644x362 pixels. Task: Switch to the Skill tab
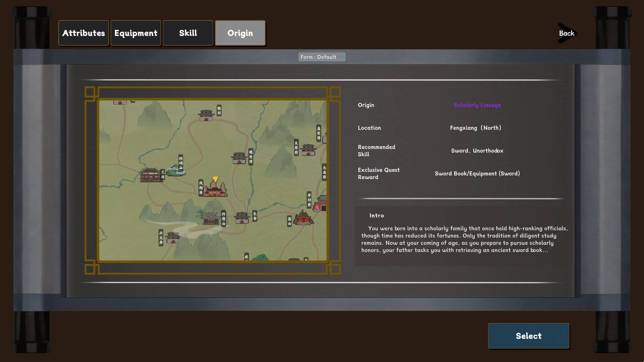(188, 33)
